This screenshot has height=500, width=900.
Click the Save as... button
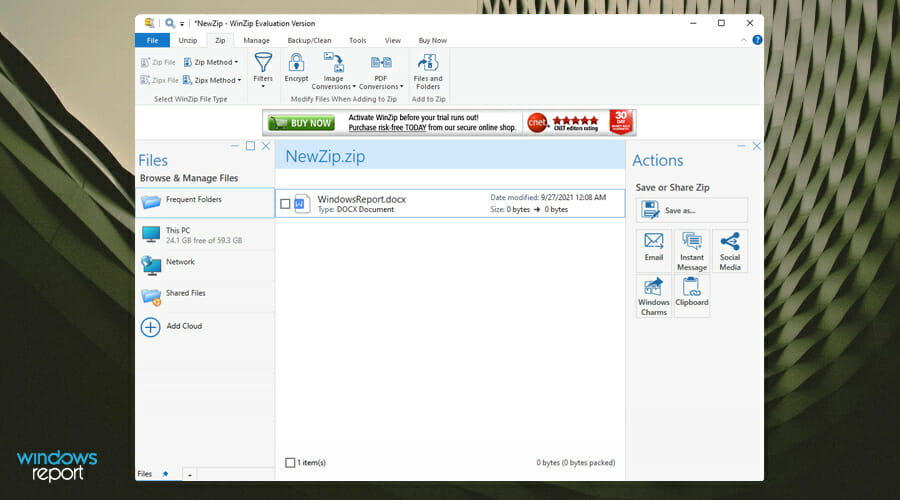(691, 210)
